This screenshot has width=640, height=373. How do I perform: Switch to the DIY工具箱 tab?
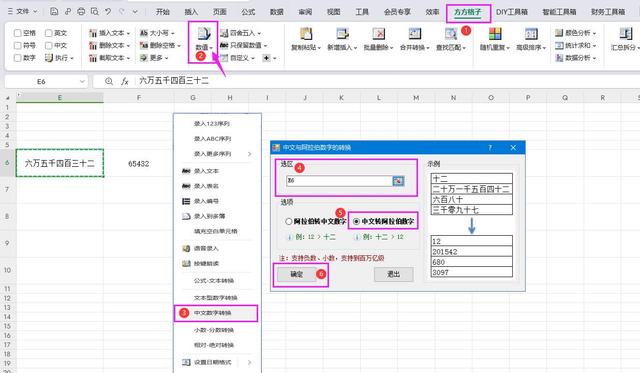coord(512,12)
